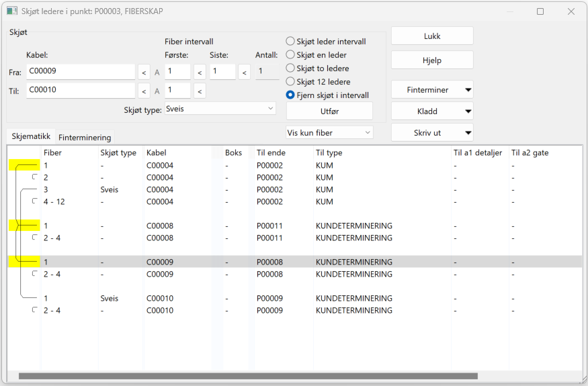Click the 'Til a1 detaljer' column header

477,152
